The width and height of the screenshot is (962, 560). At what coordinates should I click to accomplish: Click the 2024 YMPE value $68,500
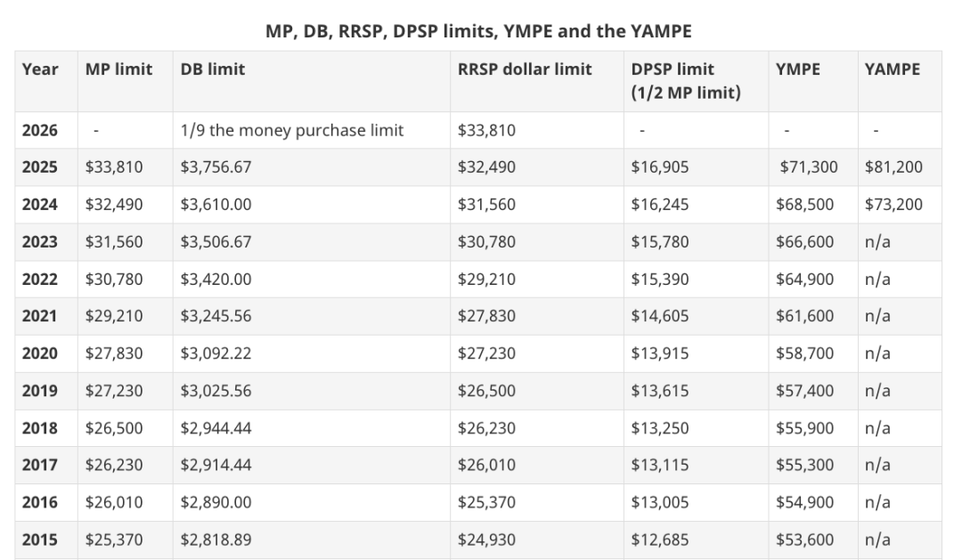[x=804, y=205]
